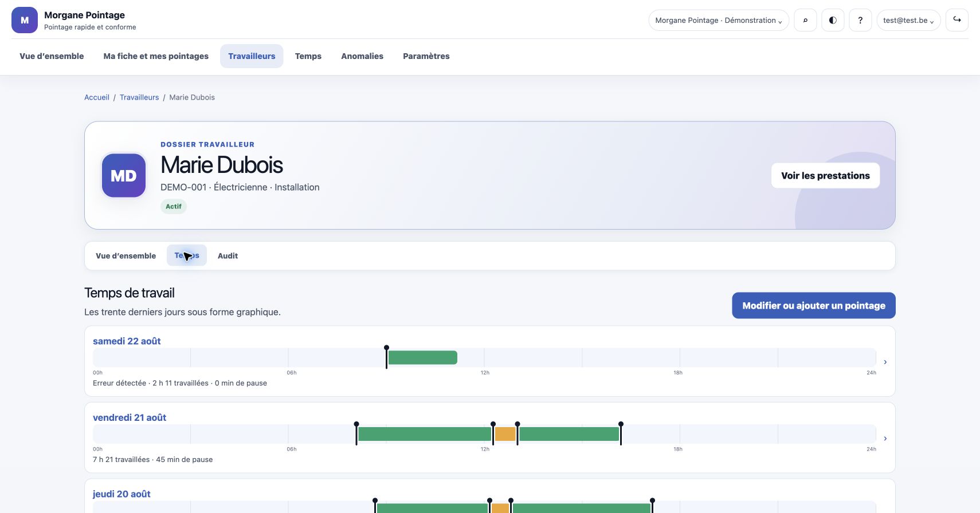Click Modifier ou ajouter un pointage
Screen dimensions: 980x513
point(814,306)
